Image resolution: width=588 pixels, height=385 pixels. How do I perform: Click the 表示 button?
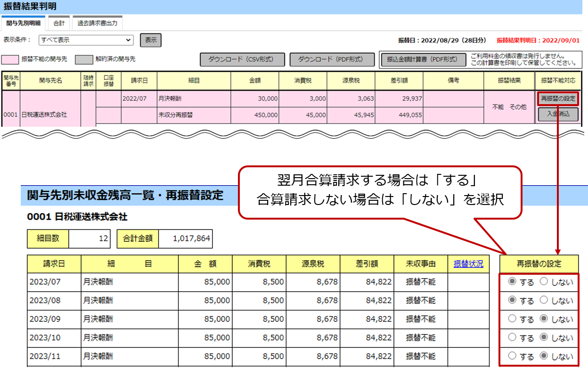coord(151,40)
